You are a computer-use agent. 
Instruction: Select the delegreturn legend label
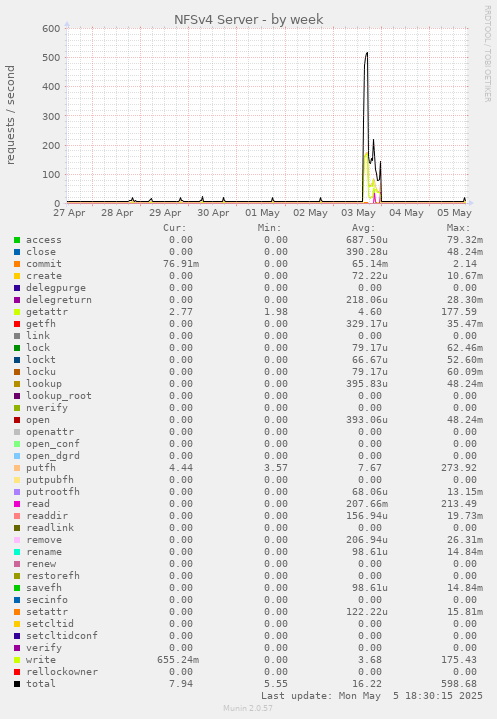tap(59, 300)
